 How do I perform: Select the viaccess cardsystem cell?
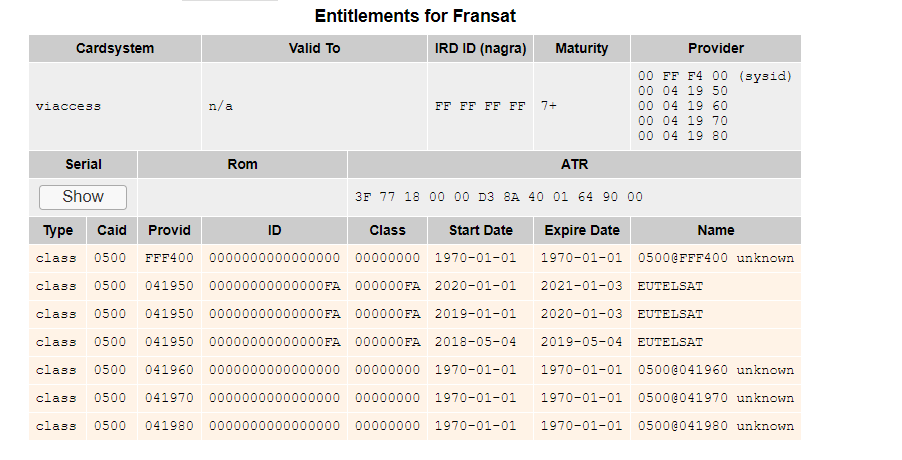[x=68, y=106]
